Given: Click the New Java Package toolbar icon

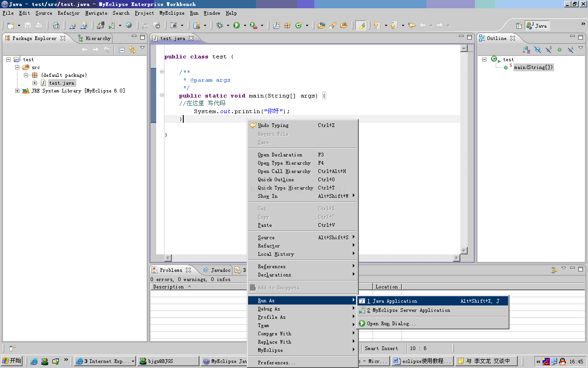Looking at the screenshot, I should 288,25.
